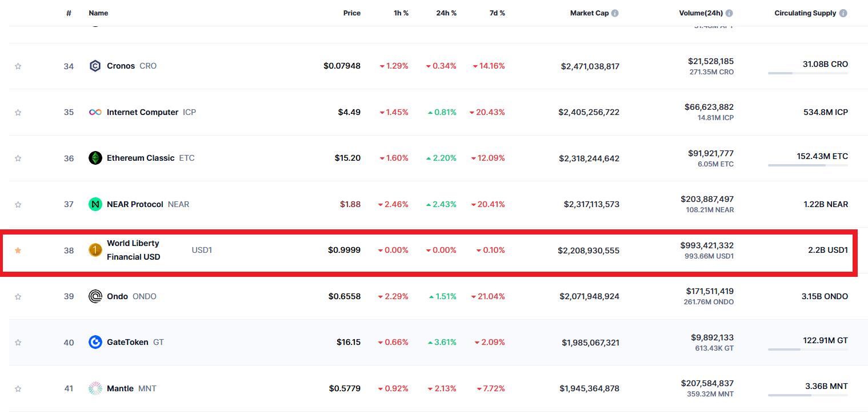This screenshot has width=868, height=417.
Task: Select 2.2B USD1 circulating supply
Action: [828, 250]
